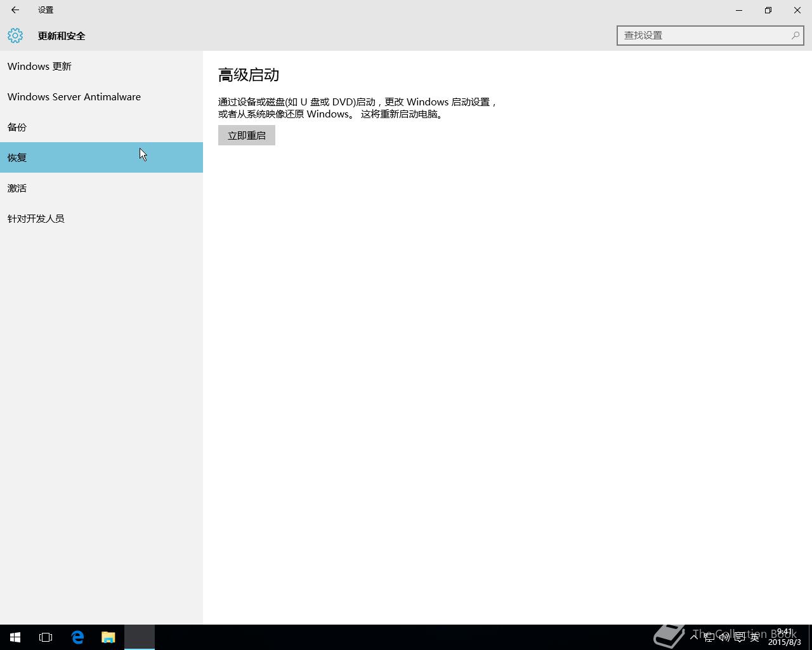Open the Windows Start menu

click(15, 637)
